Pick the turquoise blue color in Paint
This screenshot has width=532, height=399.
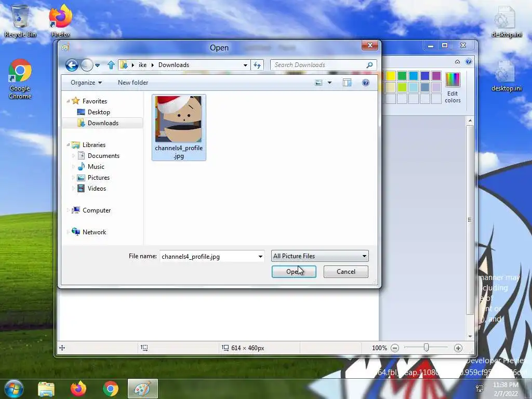[x=413, y=76]
